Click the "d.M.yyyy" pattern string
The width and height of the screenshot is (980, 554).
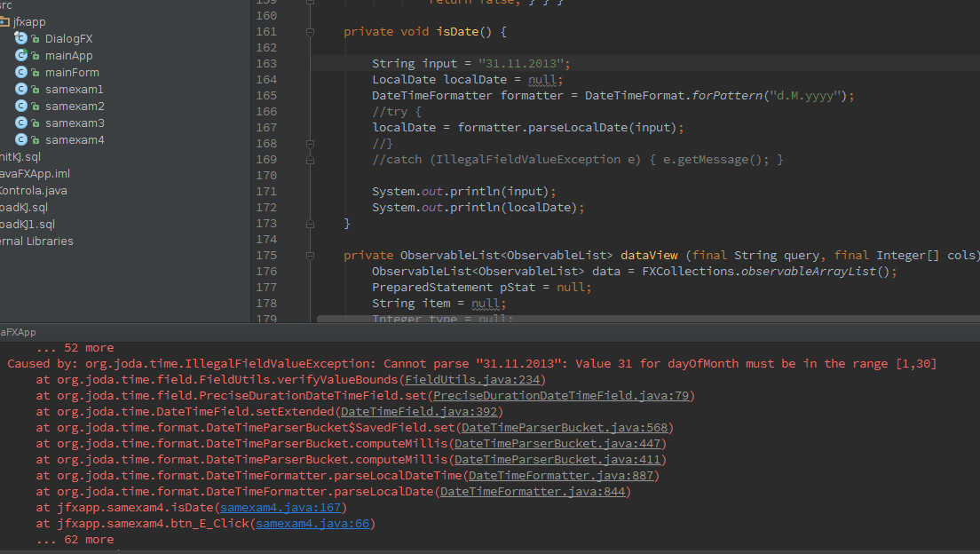[x=804, y=96]
